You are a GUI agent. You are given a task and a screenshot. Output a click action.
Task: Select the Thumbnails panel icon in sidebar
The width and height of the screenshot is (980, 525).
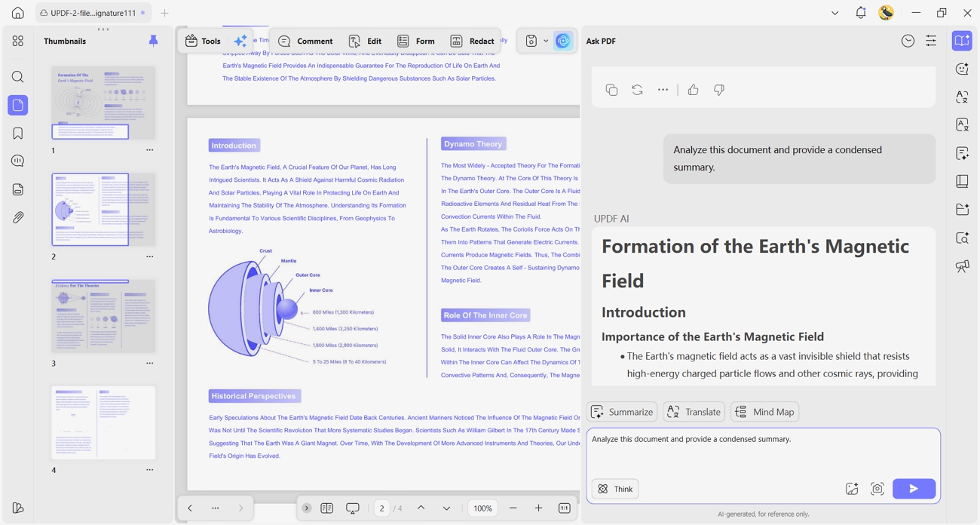(x=18, y=105)
